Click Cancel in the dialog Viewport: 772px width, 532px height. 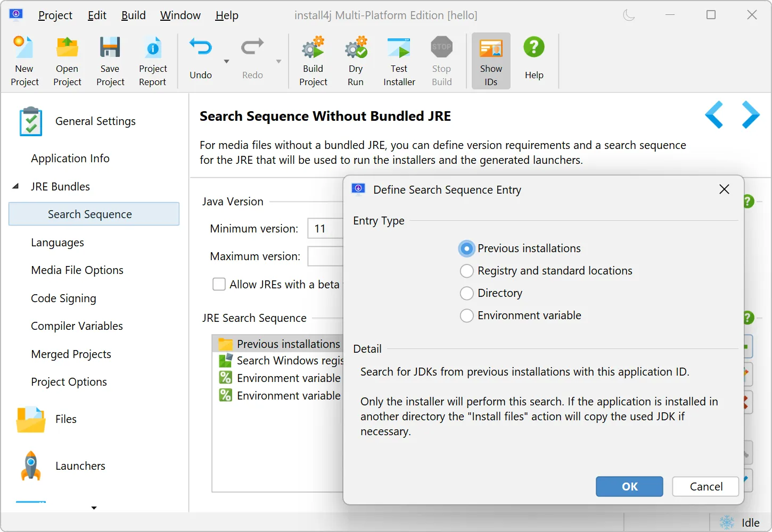(x=706, y=486)
